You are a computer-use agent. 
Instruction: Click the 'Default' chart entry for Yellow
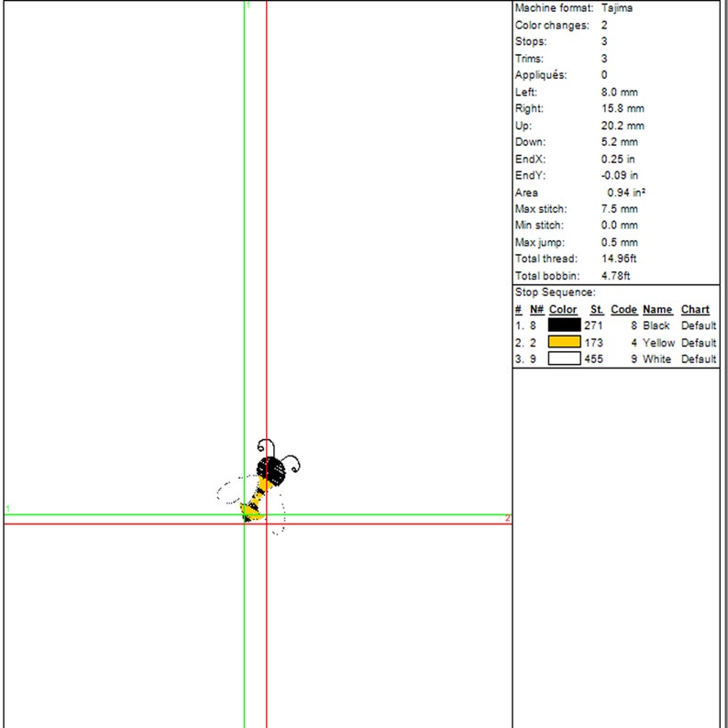pos(699,343)
